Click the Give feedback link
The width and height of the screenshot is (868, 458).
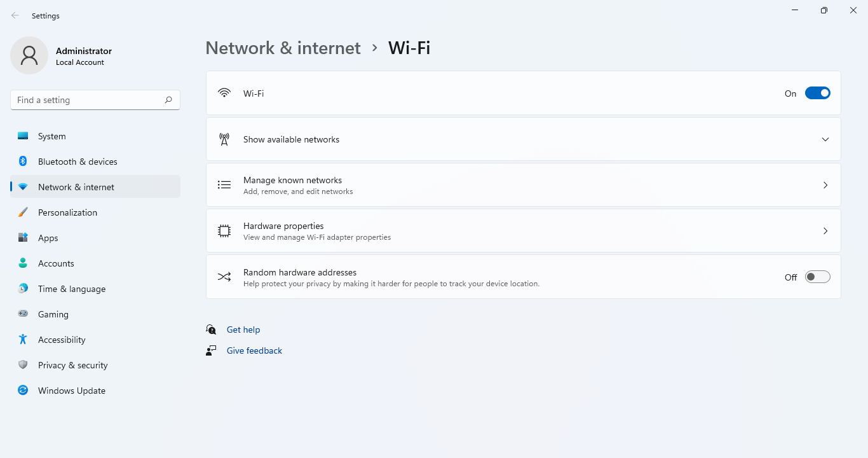tap(254, 350)
